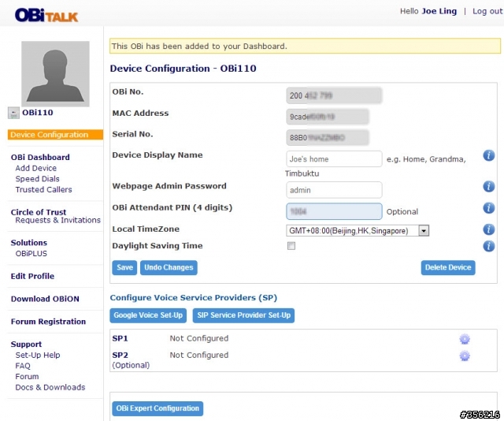Open OBi Expert Configuration
The height and width of the screenshot is (421, 504).
coord(157,408)
